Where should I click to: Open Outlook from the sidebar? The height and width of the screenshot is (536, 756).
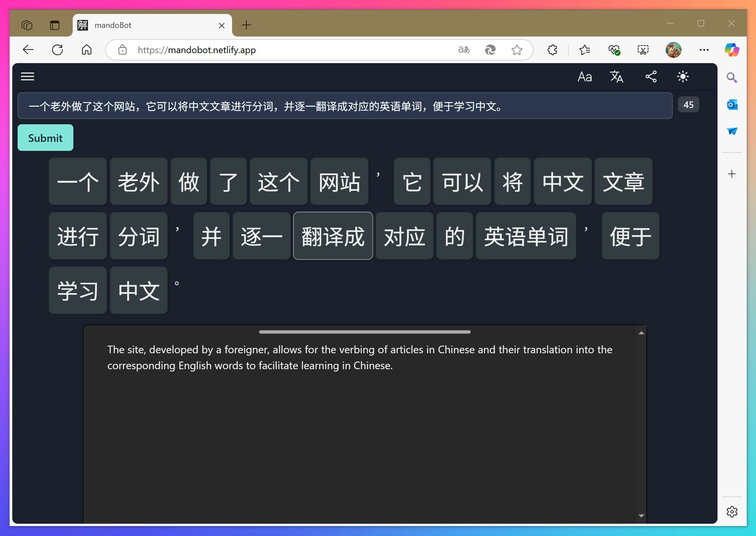[732, 105]
